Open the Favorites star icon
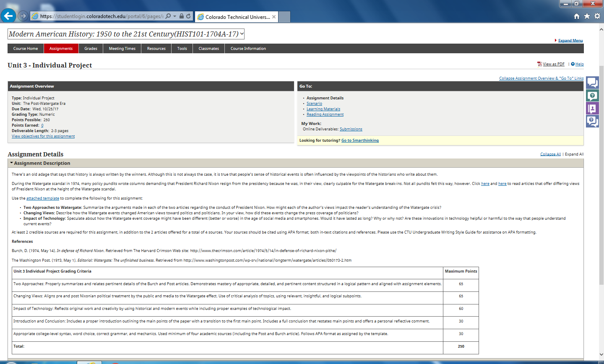604x364 pixels. tap(587, 16)
